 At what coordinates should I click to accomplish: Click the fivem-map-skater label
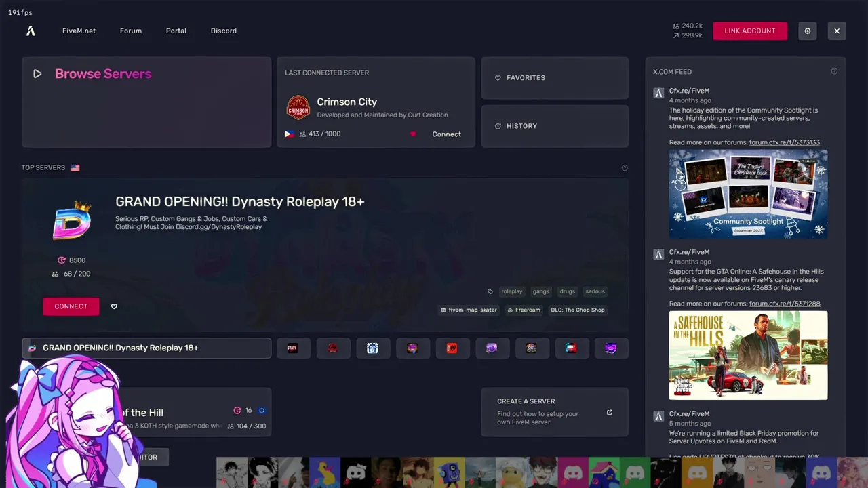(469, 310)
